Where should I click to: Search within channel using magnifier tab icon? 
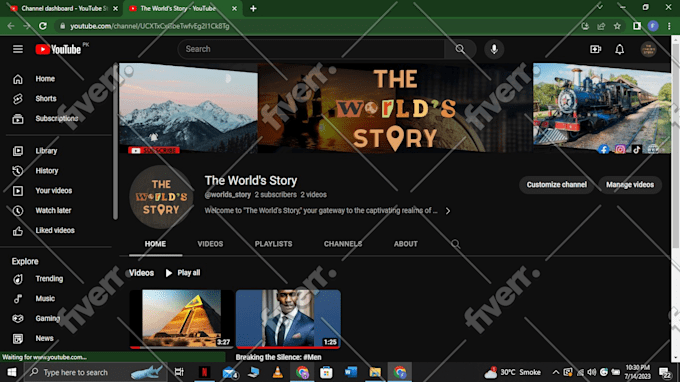[x=455, y=244]
